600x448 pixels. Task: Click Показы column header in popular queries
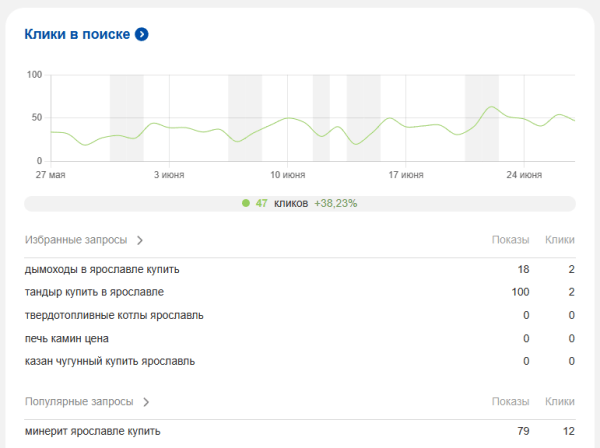coord(510,402)
